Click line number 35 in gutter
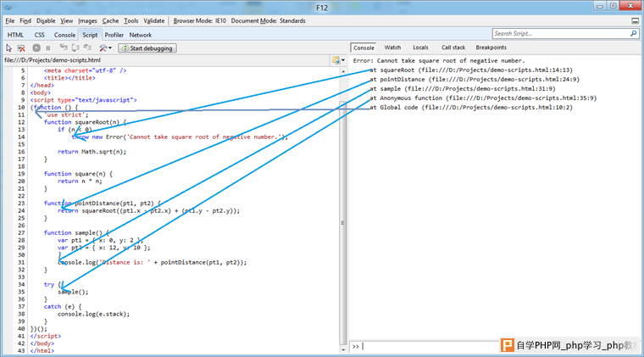644x357 pixels. coord(21,292)
